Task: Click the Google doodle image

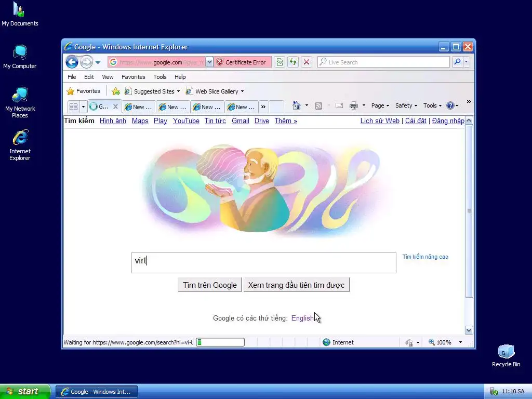Action: point(264,190)
